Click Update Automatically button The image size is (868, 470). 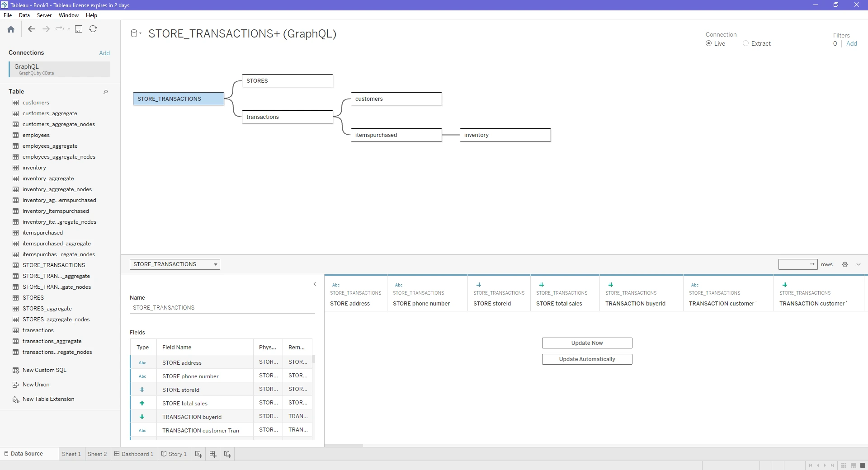tap(587, 359)
